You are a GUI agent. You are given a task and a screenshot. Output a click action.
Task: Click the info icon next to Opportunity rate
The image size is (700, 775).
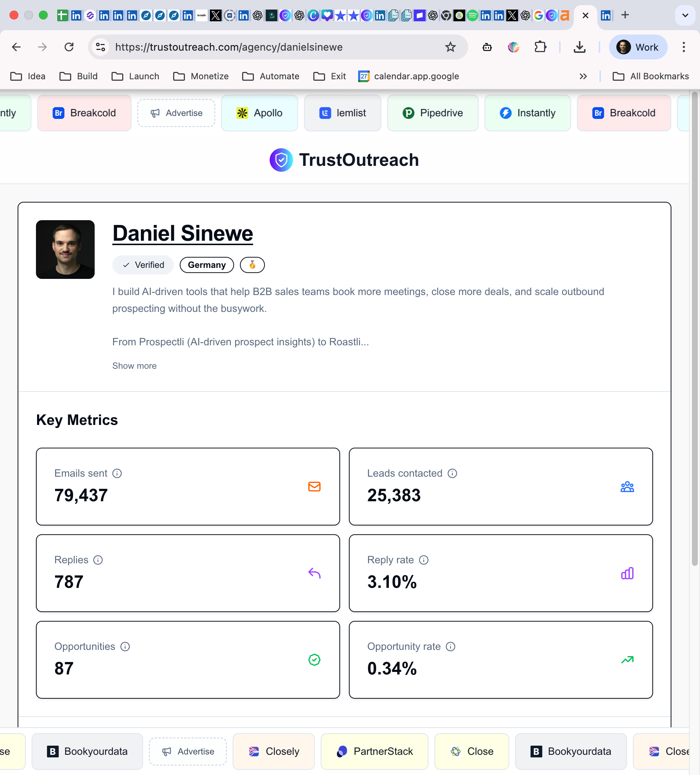pyautogui.click(x=451, y=646)
